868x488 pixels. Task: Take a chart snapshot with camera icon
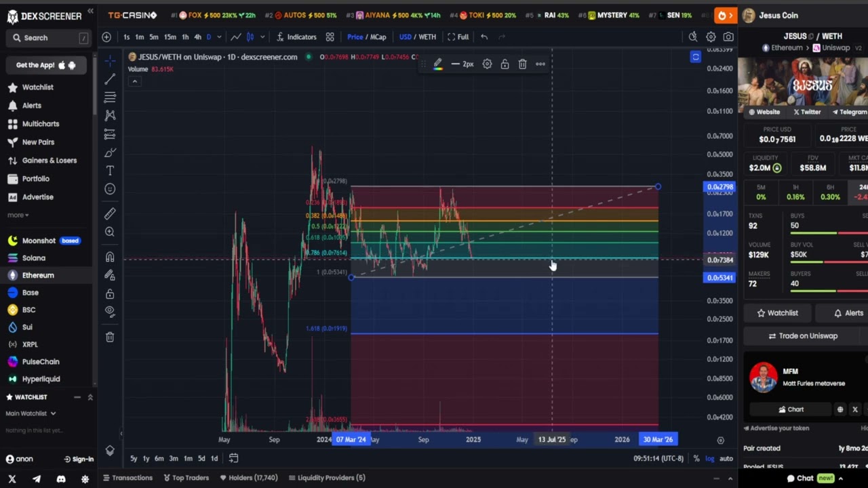click(728, 37)
